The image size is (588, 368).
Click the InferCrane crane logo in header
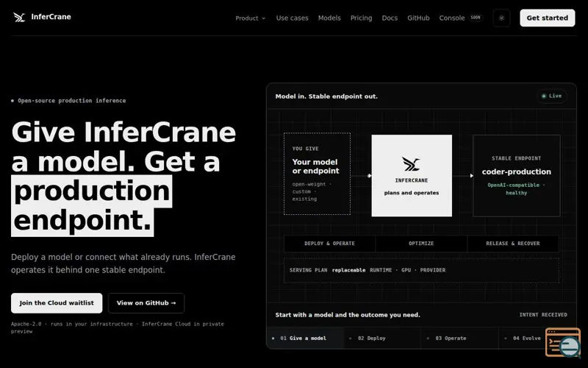[19, 17]
